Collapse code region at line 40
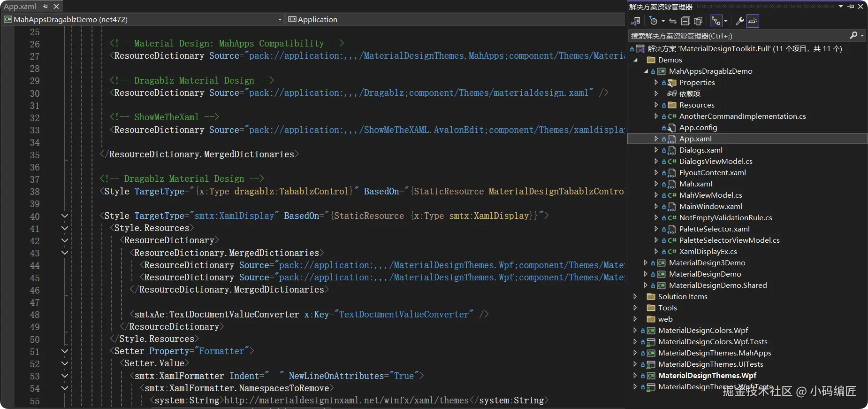The width and height of the screenshot is (868, 409). pos(65,216)
